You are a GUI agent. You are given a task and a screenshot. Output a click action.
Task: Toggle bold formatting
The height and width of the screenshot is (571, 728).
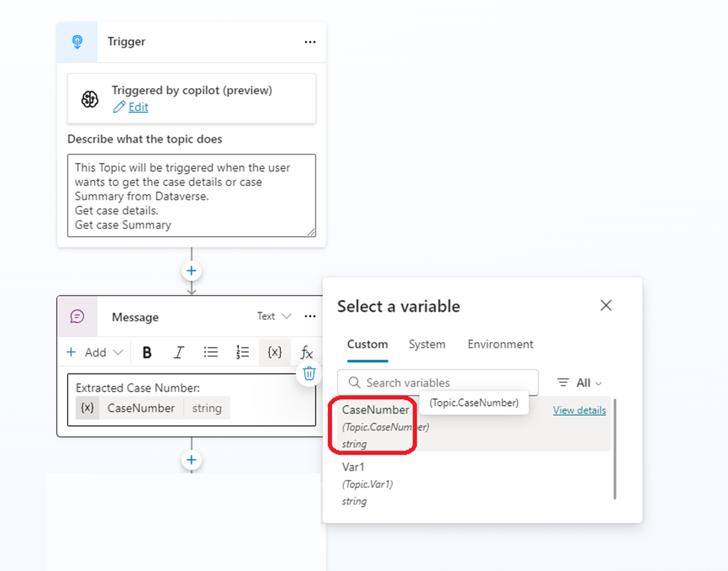[x=147, y=353]
